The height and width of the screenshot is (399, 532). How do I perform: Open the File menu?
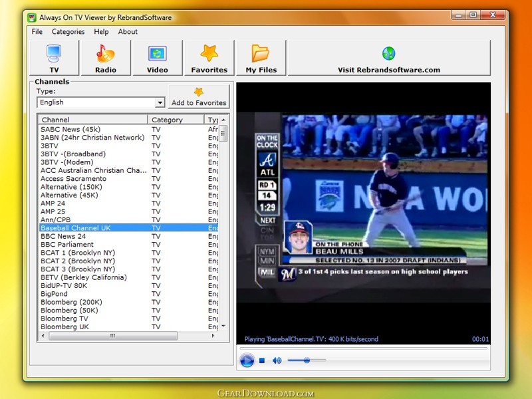click(x=37, y=31)
